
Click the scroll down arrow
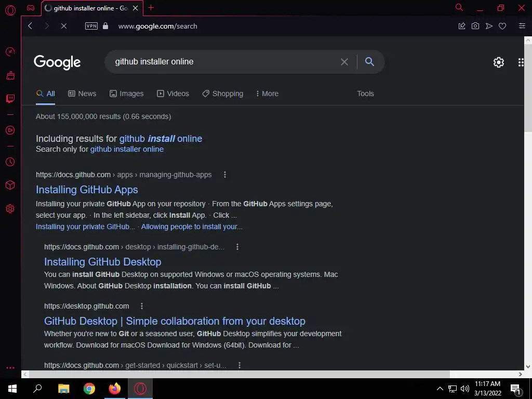click(528, 367)
